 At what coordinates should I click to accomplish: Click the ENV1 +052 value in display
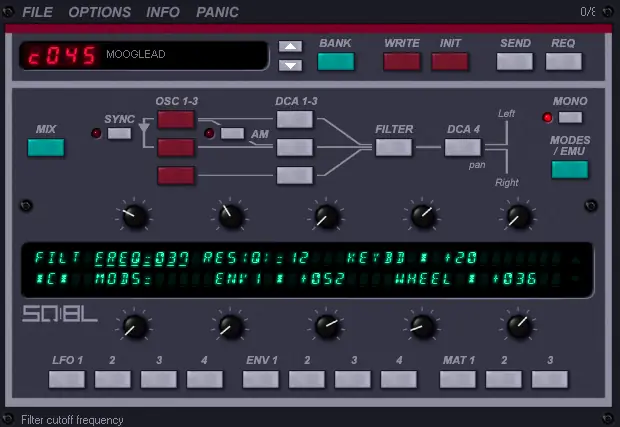click(279, 279)
